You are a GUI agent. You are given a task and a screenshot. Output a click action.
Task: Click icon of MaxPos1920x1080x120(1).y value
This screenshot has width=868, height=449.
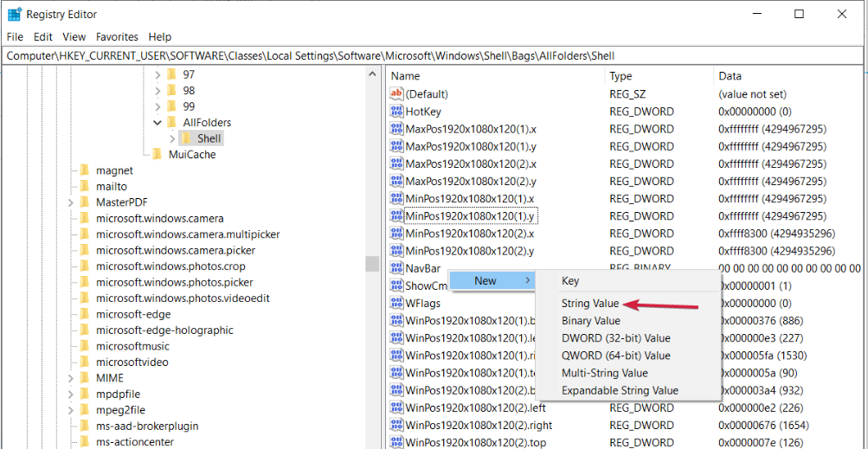coord(397,146)
